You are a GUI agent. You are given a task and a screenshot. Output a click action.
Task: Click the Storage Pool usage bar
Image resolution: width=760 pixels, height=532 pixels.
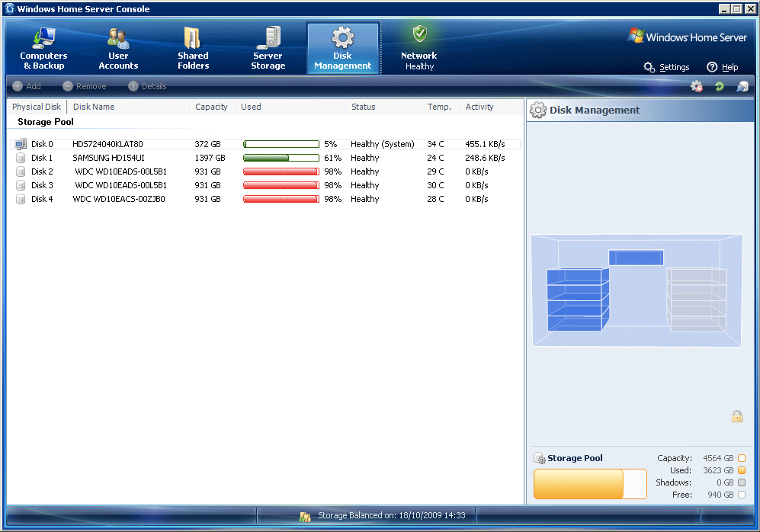click(589, 484)
